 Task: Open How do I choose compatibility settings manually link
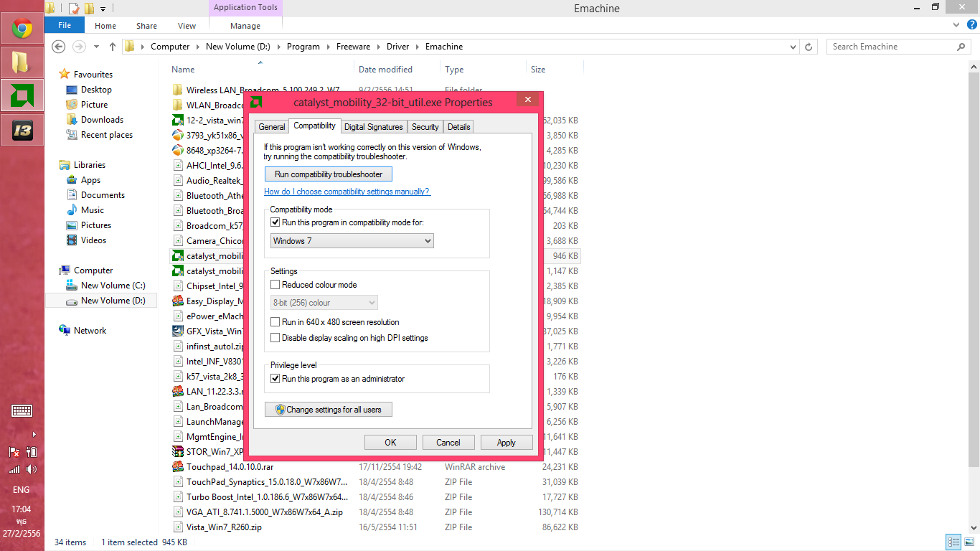(x=347, y=192)
